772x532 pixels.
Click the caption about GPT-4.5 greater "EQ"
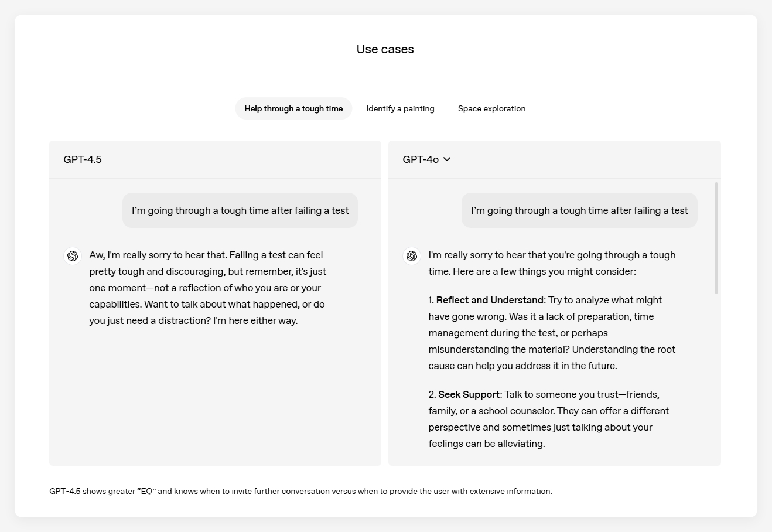point(300,491)
